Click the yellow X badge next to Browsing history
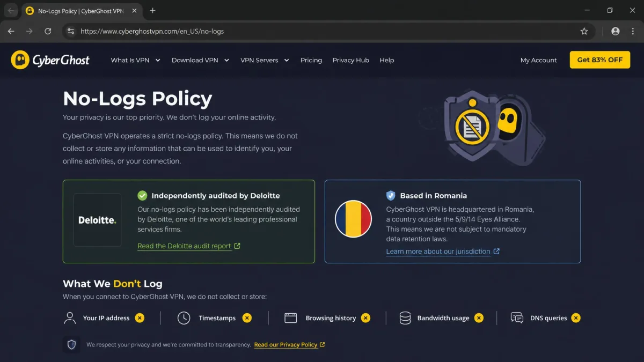644x362 pixels. click(x=365, y=318)
